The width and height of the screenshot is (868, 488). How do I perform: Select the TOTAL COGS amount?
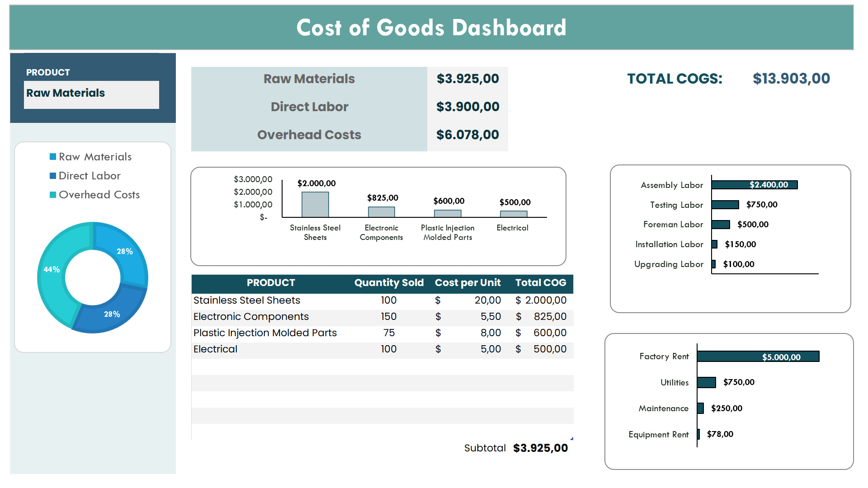[x=791, y=79]
